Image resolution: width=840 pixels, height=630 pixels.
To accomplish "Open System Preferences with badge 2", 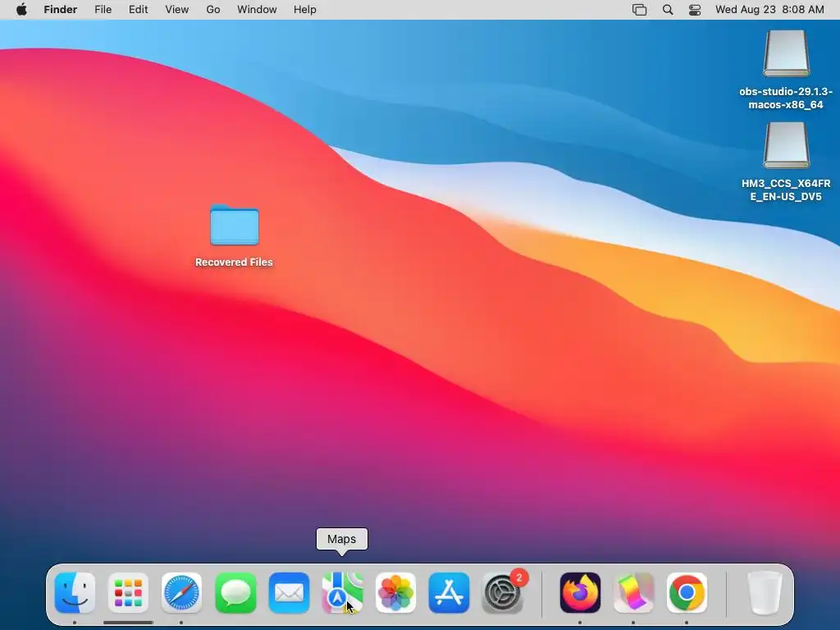I will (503, 593).
